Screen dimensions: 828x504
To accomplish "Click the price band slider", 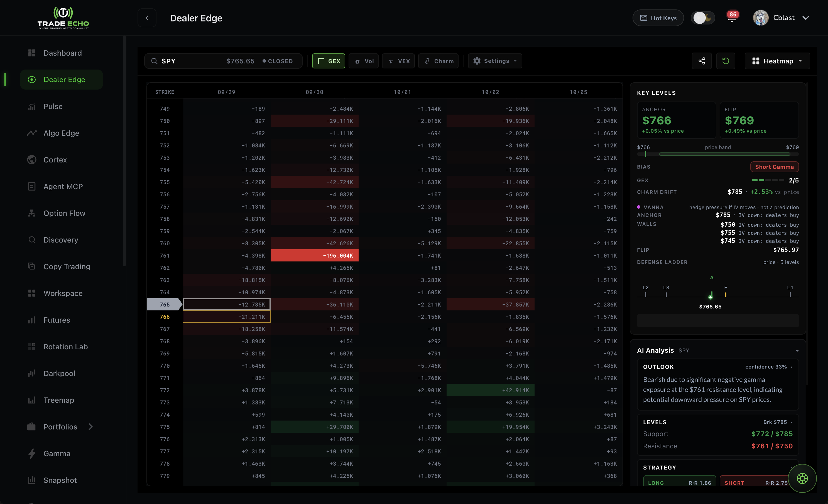I will [x=718, y=154].
